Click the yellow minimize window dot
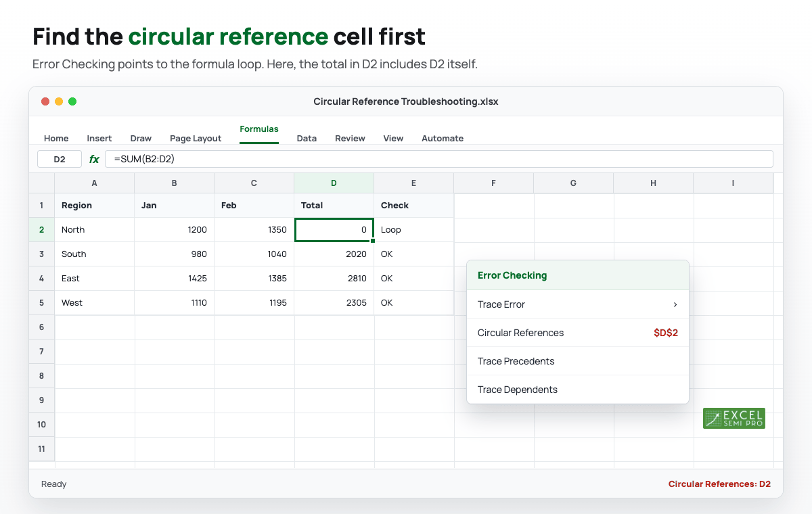Image resolution: width=812 pixels, height=514 pixels. click(59, 101)
